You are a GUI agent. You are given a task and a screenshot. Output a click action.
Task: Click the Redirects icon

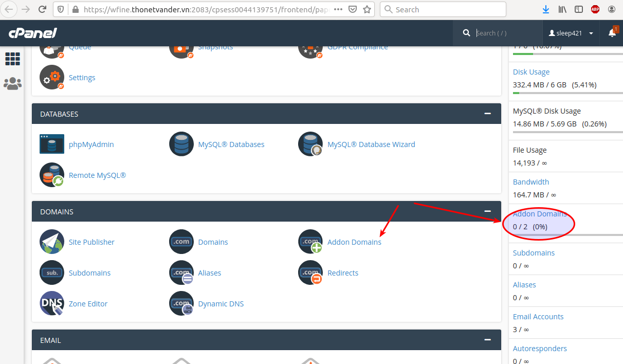pos(310,272)
